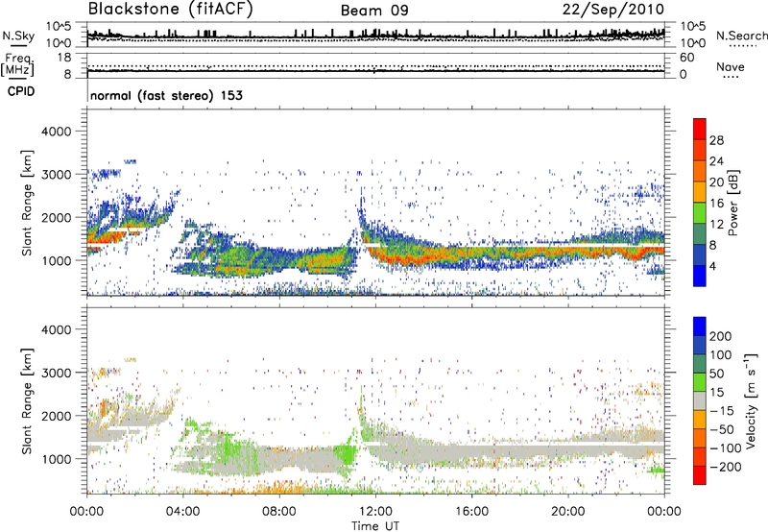The height and width of the screenshot is (532, 768).
Task: Click the 08:00 time tick label
Action: (279, 512)
